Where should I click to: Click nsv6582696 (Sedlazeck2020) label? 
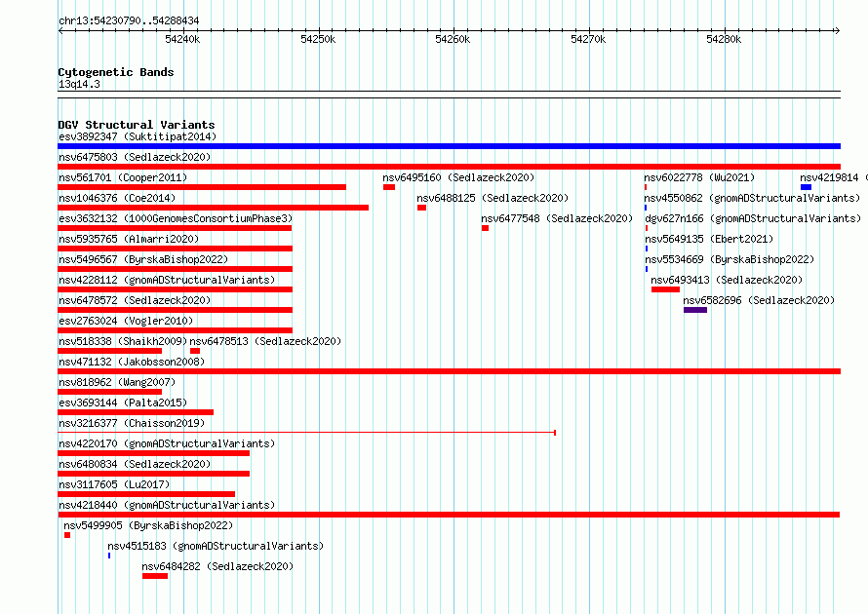click(759, 300)
